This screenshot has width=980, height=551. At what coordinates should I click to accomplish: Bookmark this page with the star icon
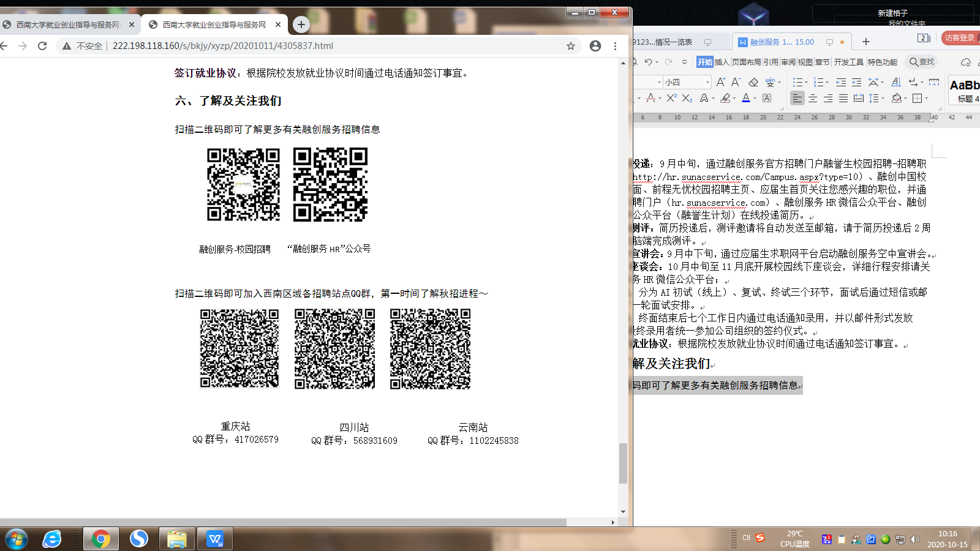[571, 46]
